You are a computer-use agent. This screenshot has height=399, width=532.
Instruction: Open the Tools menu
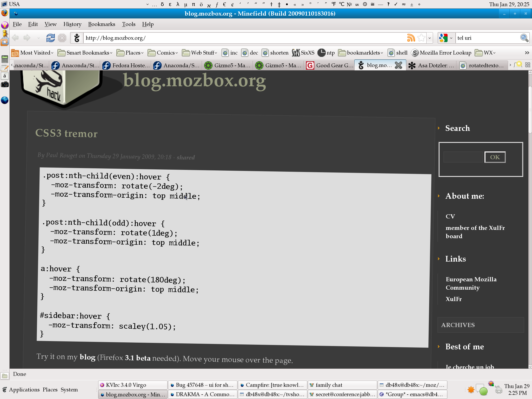(x=129, y=24)
